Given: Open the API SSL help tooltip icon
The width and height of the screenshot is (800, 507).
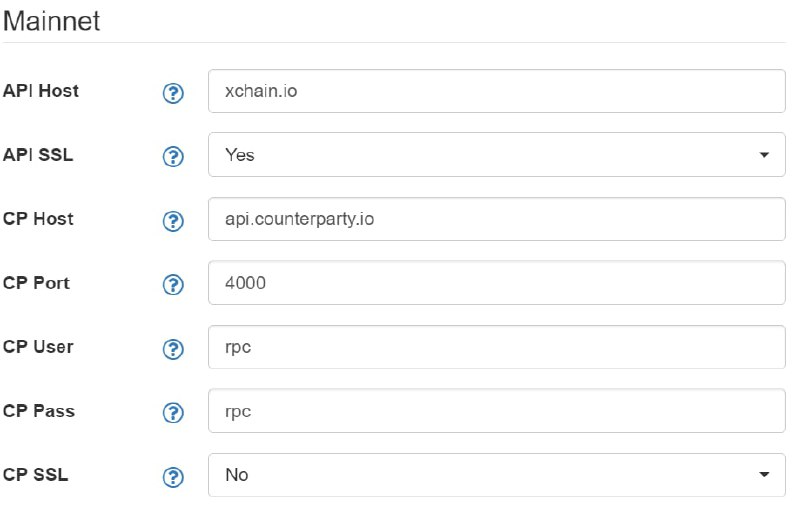Looking at the screenshot, I should (173, 157).
